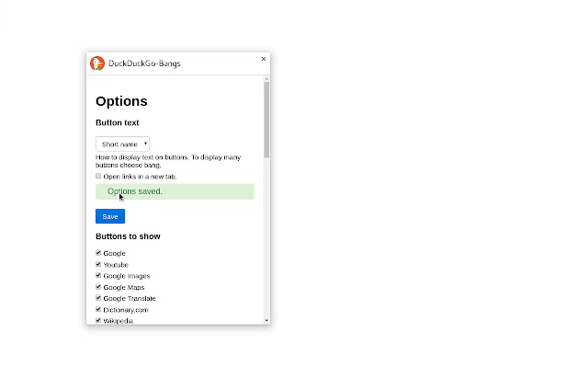Click the vertical scrollbar thumb
588x368 pixels.
point(266,120)
